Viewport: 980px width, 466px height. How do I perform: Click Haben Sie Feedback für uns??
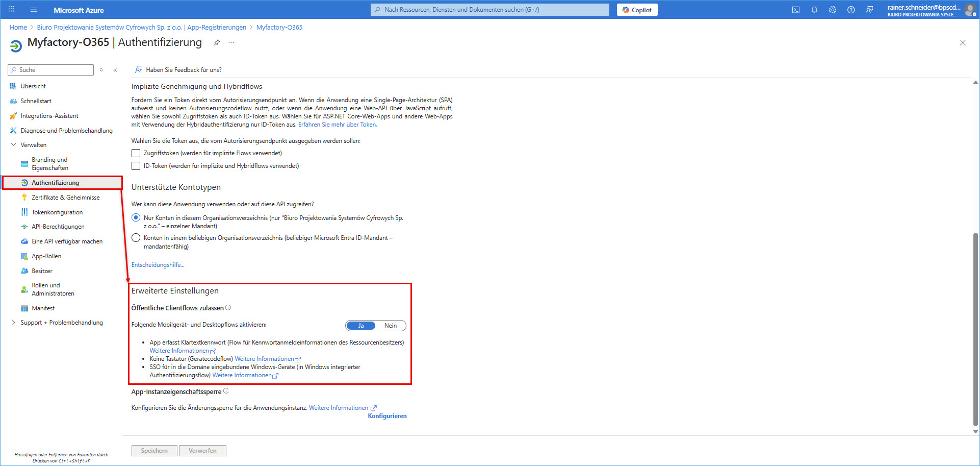click(178, 70)
